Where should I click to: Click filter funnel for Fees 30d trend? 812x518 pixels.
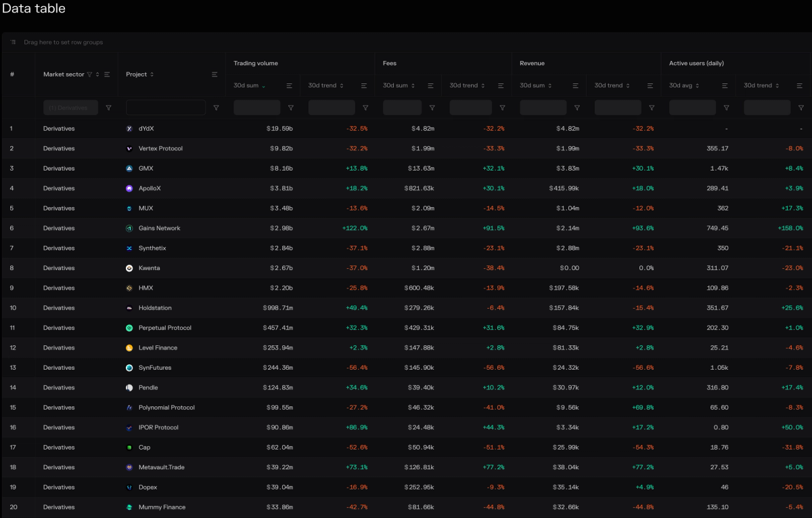point(502,108)
